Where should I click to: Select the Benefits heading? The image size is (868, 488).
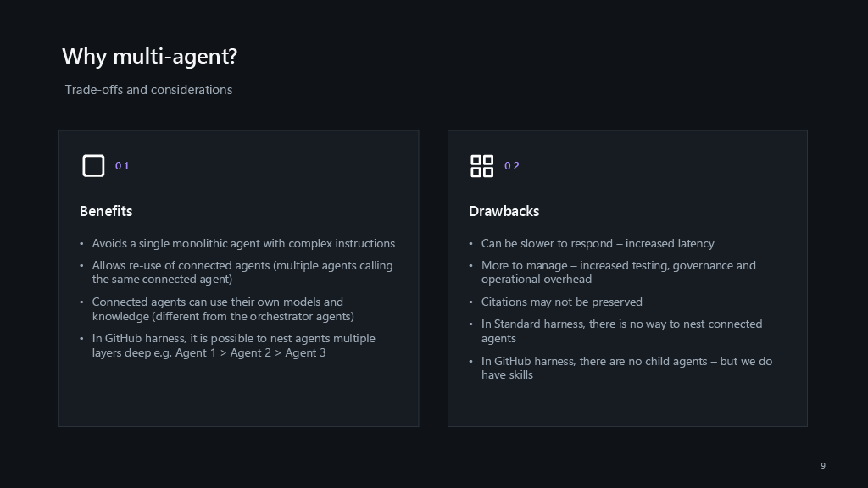pos(106,211)
